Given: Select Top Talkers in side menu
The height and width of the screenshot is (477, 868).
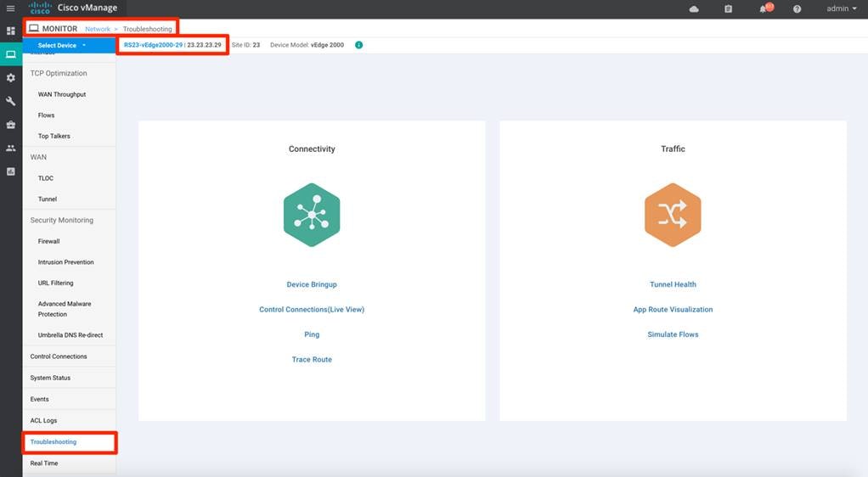Looking at the screenshot, I should pos(54,136).
